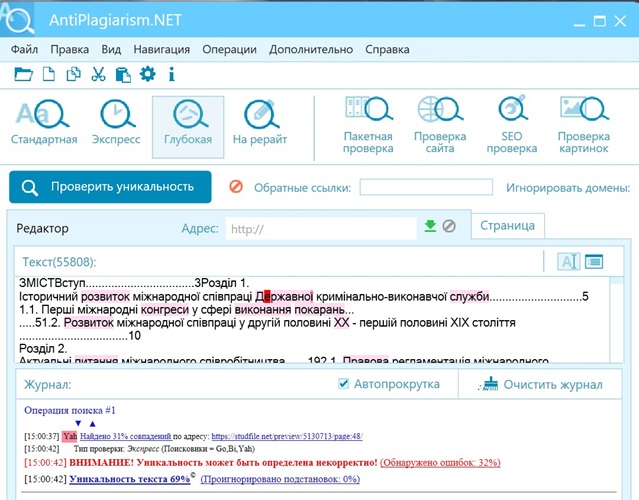
Task: Open studfile.net preview link in journal
Action: pos(287,436)
